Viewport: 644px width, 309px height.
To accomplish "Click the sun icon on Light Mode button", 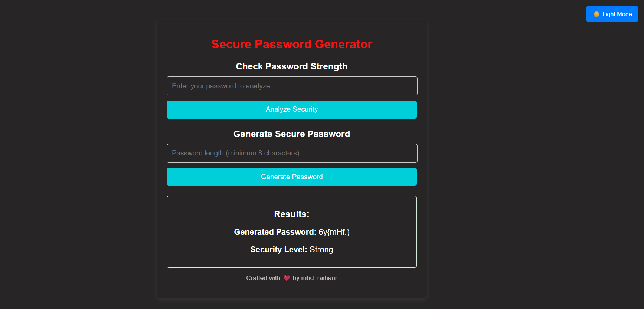I will pos(597,14).
